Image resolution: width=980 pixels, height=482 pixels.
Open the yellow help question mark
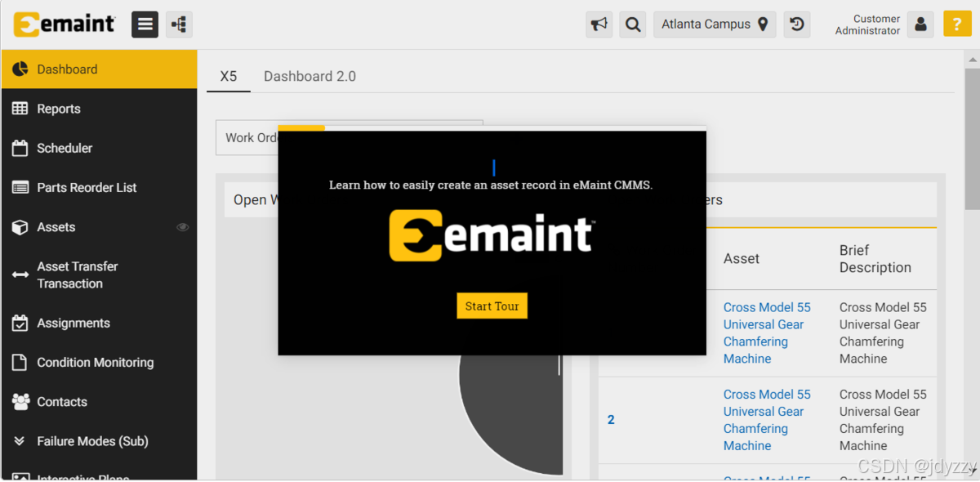[957, 24]
